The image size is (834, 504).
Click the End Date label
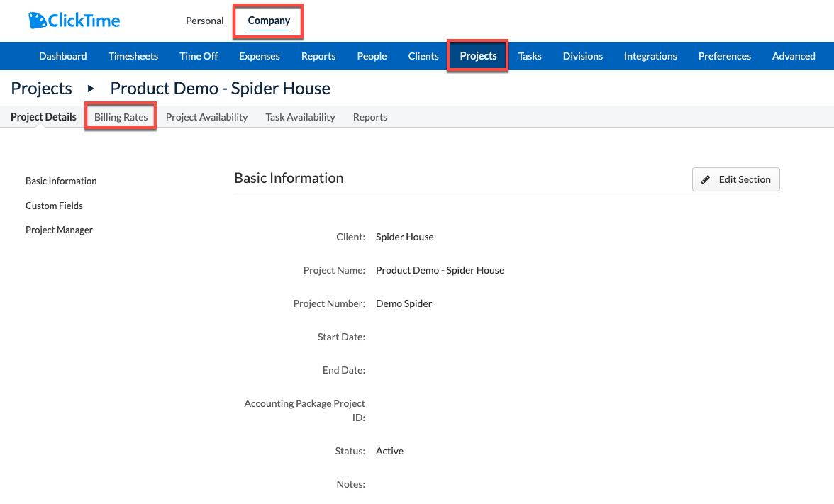[x=343, y=370]
